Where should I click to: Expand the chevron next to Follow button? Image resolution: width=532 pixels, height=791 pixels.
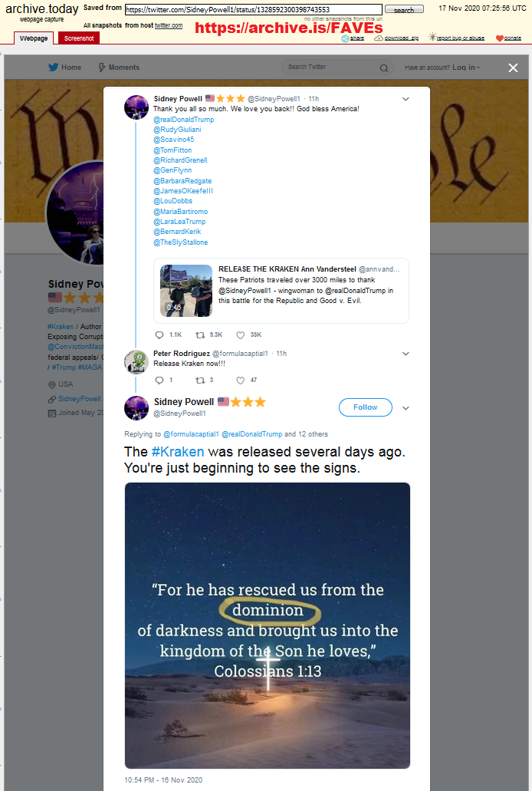pyautogui.click(x=406, y=408)
